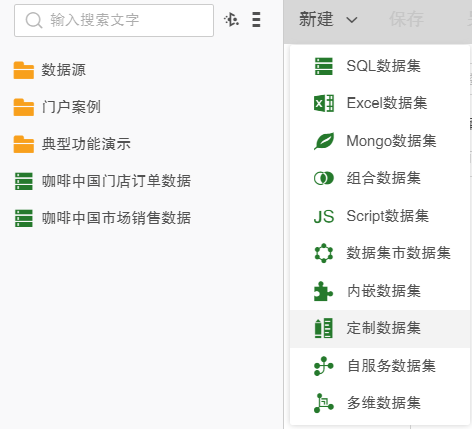The width and height of the screenshot is (472, 429).
Task: Collapse the 新建 dropdown chevron
Action: [x=352, y=20]
